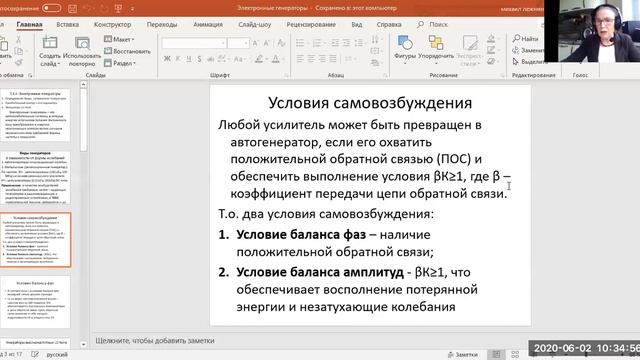Click the align text vertical icon
Screen dimensions: 640x360
pyautogui.click(x=376, y=51)
